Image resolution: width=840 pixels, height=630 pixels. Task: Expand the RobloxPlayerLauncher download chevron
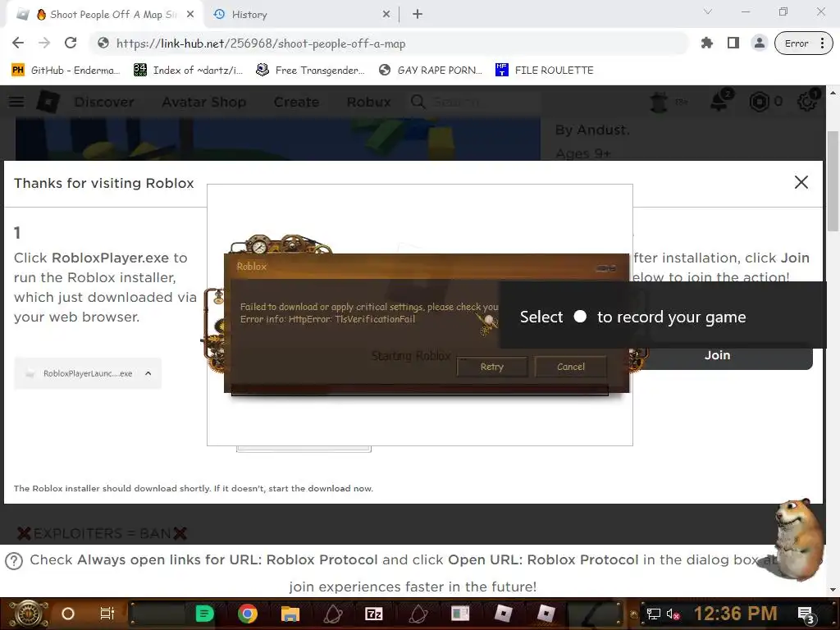point(148,373)
